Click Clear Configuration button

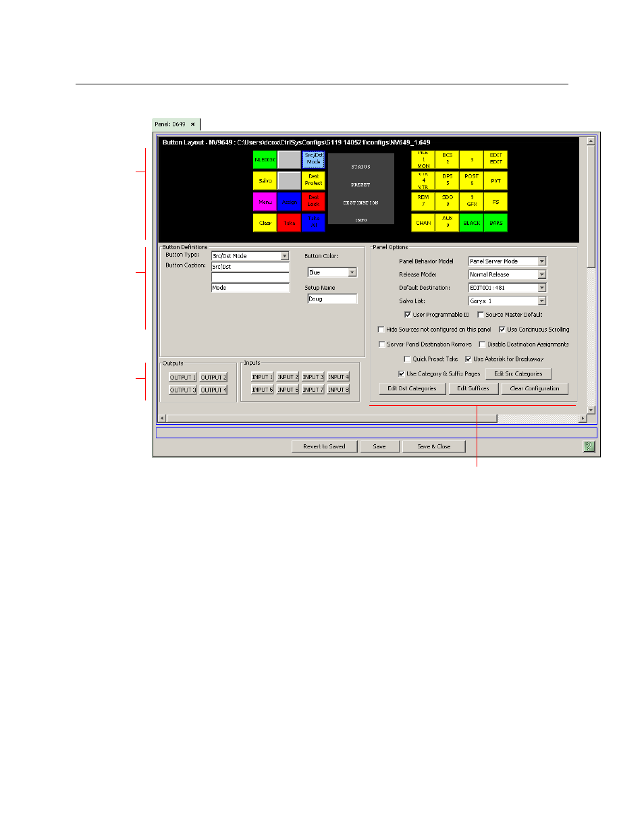[535, 388]
